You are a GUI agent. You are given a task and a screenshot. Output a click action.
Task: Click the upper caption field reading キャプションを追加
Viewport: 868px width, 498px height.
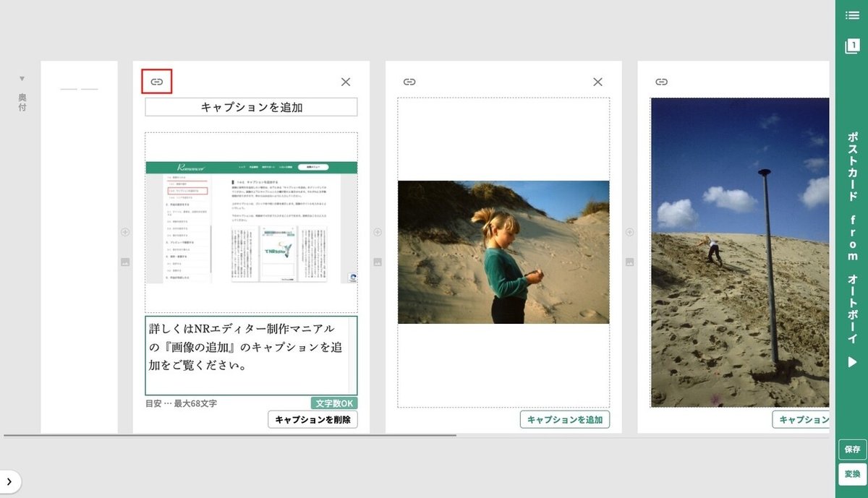click(x=251, y=107)
